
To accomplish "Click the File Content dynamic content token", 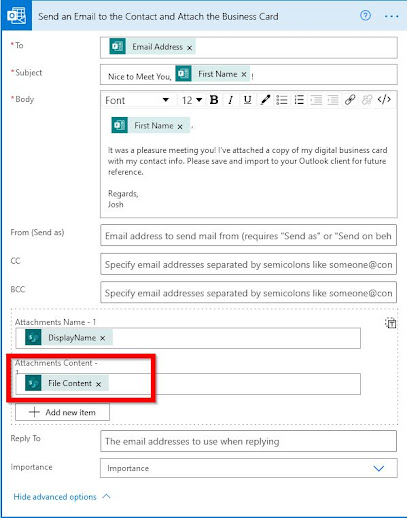I will coord(67,383).
